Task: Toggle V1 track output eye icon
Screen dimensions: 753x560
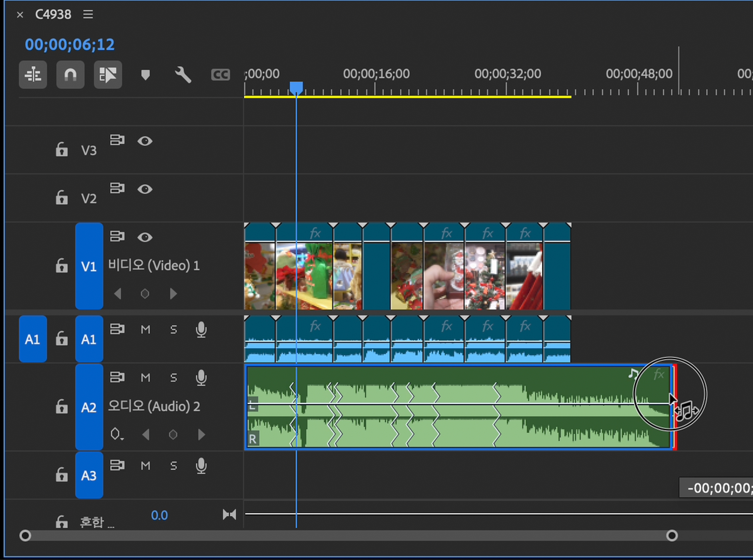Action: click(x=145, y=237)
